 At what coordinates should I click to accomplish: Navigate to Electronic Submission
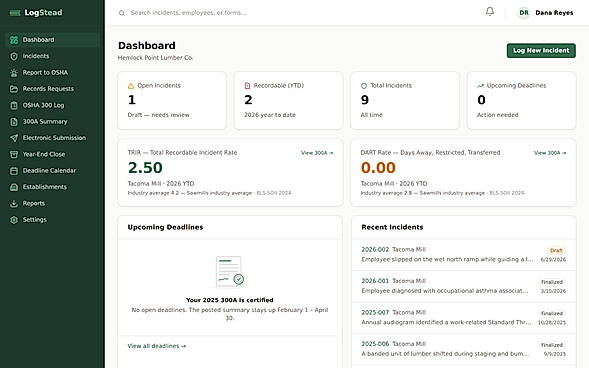pyautogui.click(x=52, y=138)
